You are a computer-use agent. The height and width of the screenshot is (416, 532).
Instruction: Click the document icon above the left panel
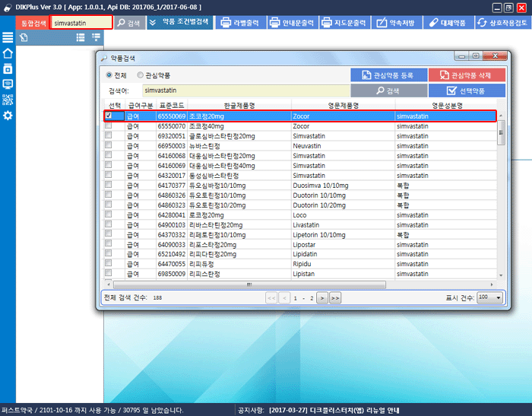tap(24, 37)
